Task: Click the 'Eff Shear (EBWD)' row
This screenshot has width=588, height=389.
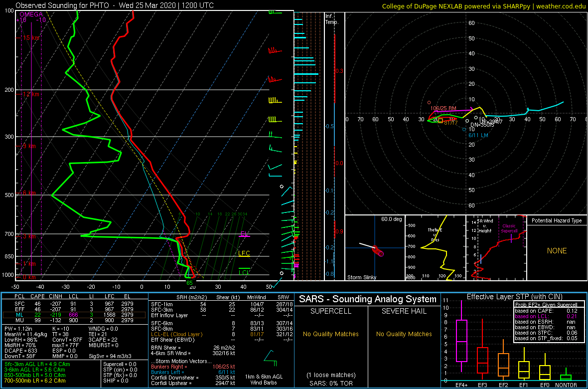Action: pos(222,340)
